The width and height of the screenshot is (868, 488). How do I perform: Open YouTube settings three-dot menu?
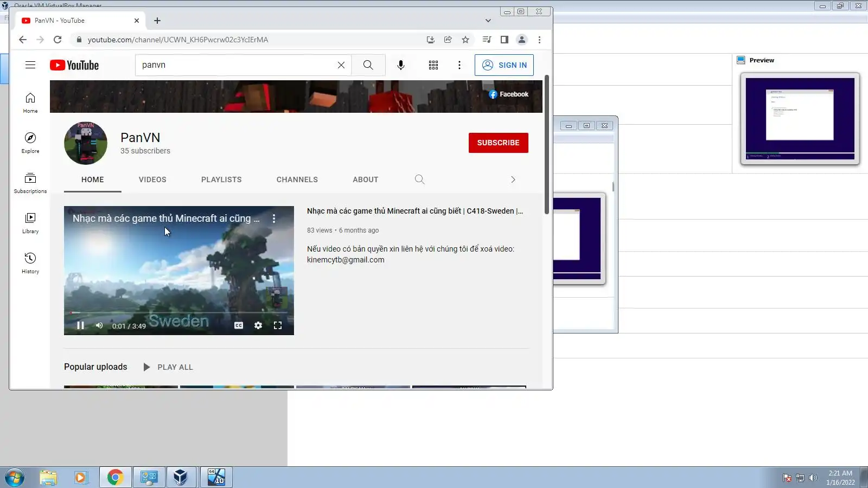(x=459, y=65)
